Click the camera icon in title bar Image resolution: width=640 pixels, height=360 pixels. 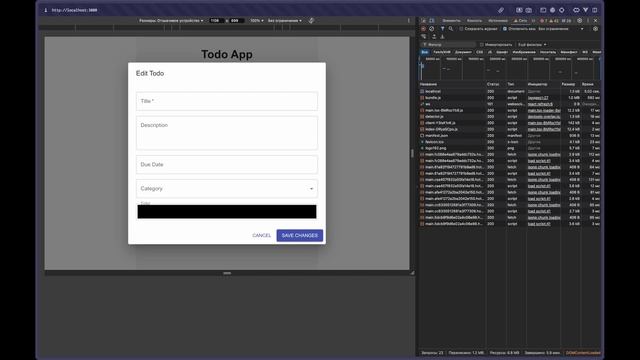(x=529, y=10)
